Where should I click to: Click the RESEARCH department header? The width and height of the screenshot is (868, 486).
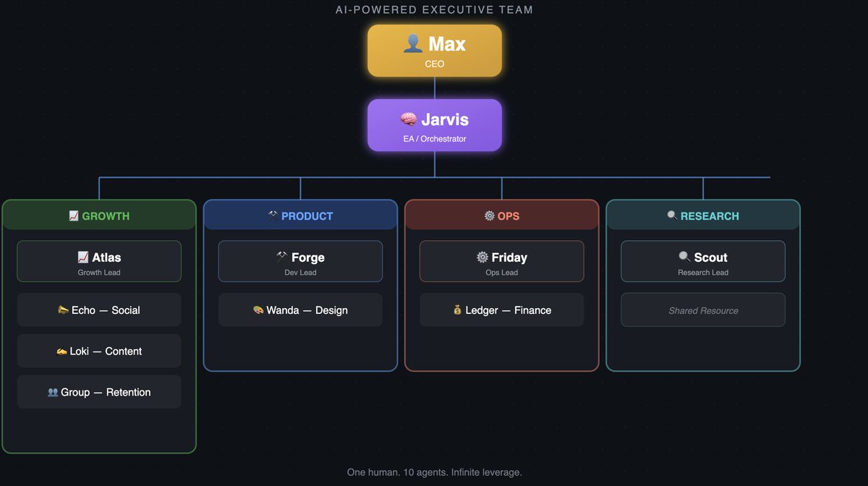(703, 215)
